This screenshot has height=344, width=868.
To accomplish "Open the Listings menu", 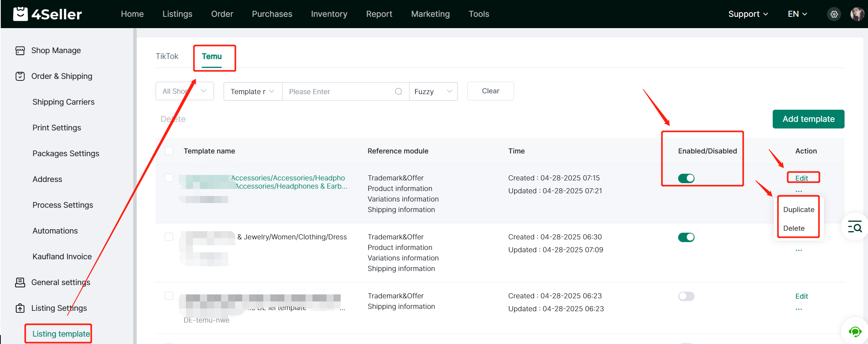I will 177,14.
